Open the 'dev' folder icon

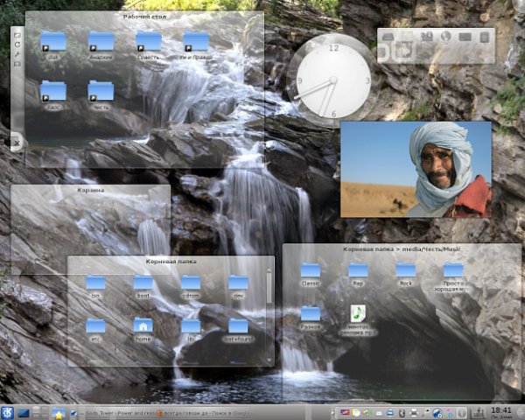(x=237, y=283)
